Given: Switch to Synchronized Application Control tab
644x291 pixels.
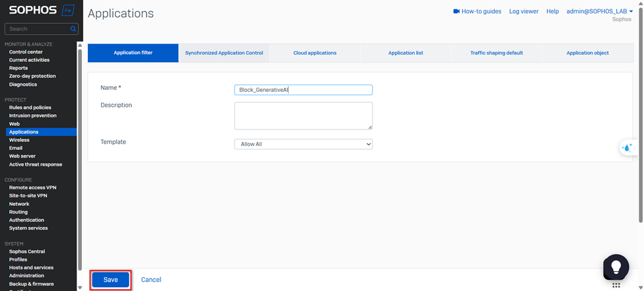Looking at the screenshot, I should (224, 53).
